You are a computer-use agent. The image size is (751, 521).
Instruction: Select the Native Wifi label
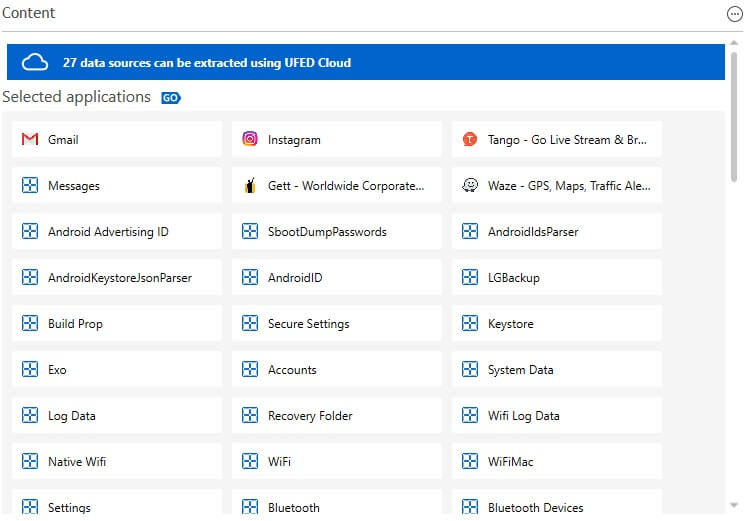pyautogui.click(x=77, y=462)
